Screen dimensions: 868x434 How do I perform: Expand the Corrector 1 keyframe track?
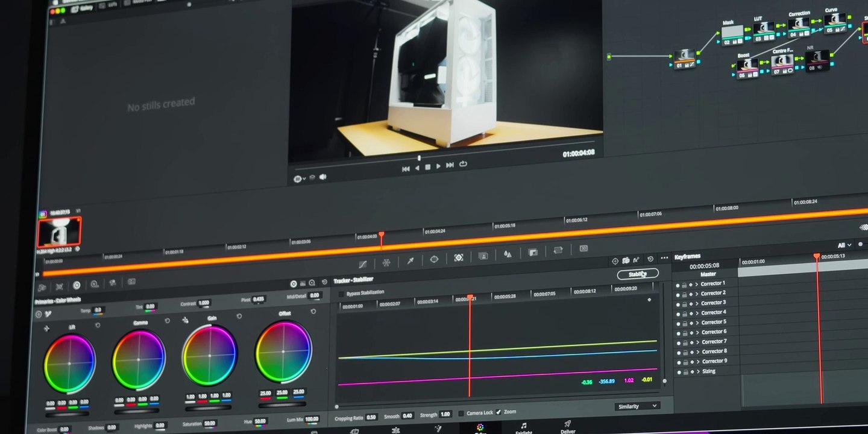[x=697, y=284]
